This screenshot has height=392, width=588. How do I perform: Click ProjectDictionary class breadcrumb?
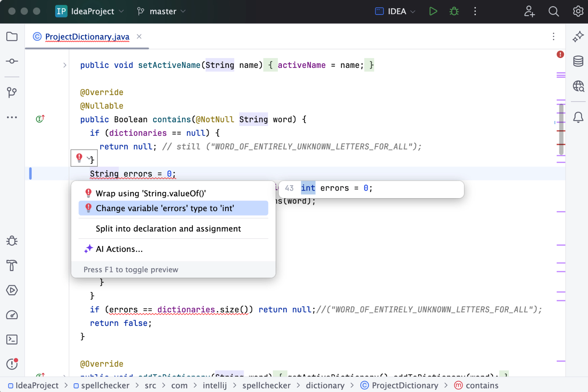tap(399, 385)
